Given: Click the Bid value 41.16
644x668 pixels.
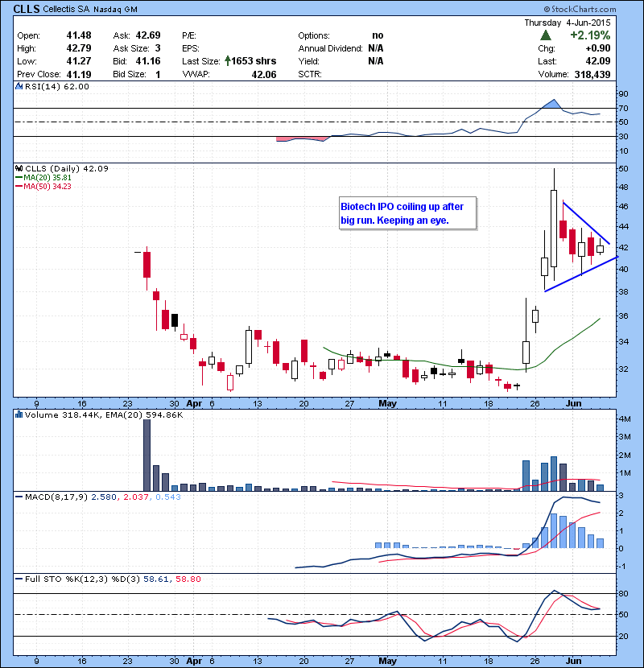Looking at the screenshot, I should (148, 61).
